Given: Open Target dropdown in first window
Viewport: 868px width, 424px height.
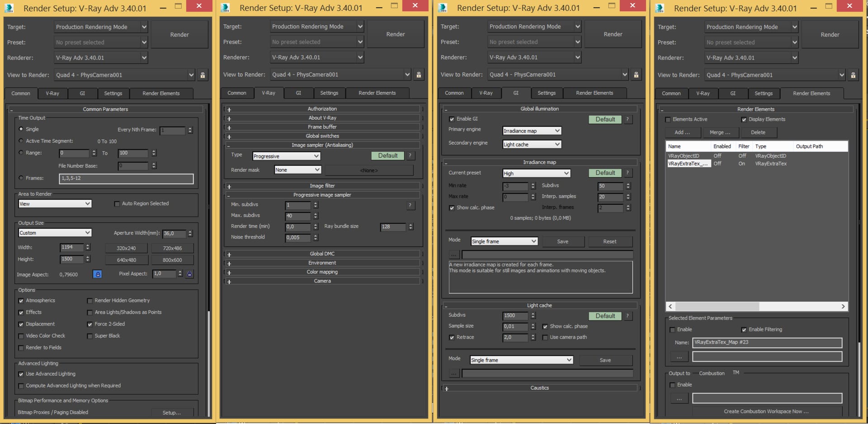Looking at the screenshot, I should 101,27.
